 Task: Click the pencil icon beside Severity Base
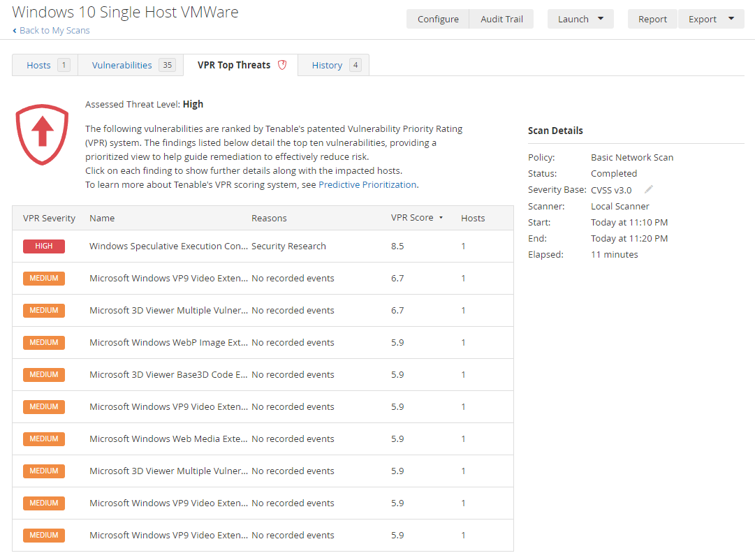tap(649, 189)
